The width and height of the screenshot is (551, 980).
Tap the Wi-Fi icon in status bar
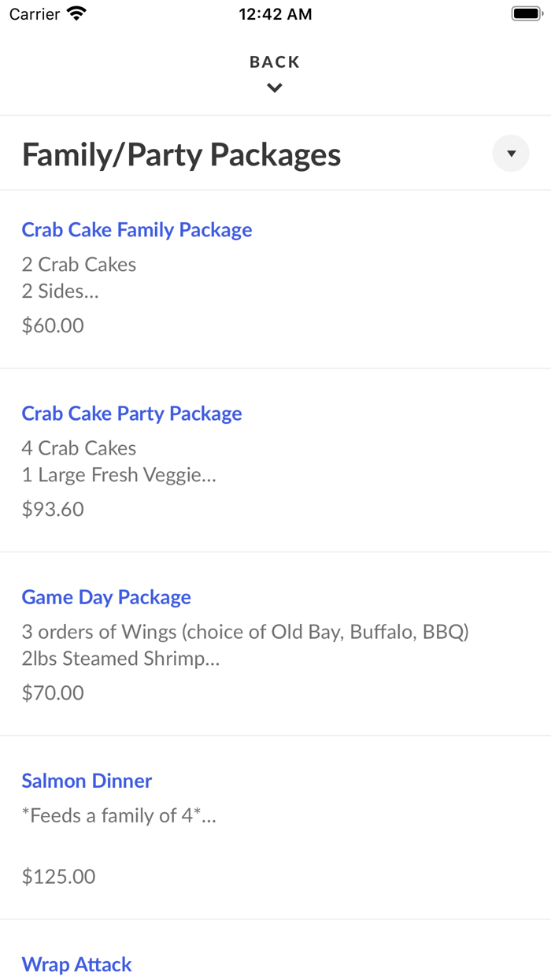coord(76,14)
